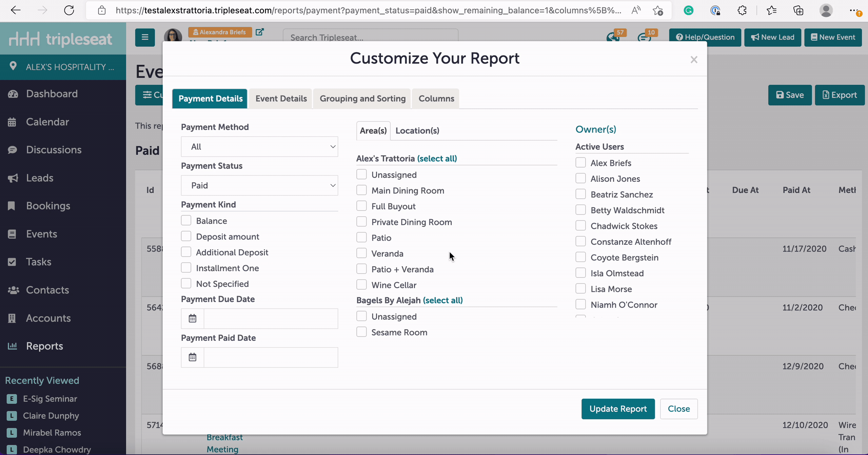Open Accounts in the sidebar
868x455 pixels.
coord(48,318)
